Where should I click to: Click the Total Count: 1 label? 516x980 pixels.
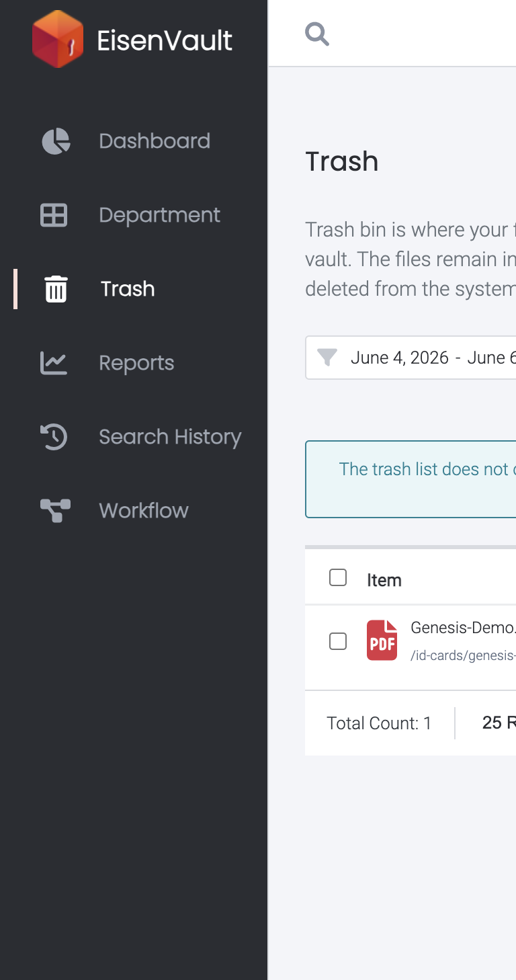pos(379,723)
